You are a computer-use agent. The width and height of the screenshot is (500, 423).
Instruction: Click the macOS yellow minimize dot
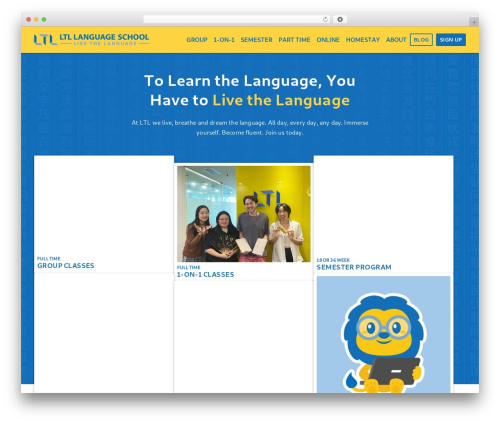click(36, 20)
